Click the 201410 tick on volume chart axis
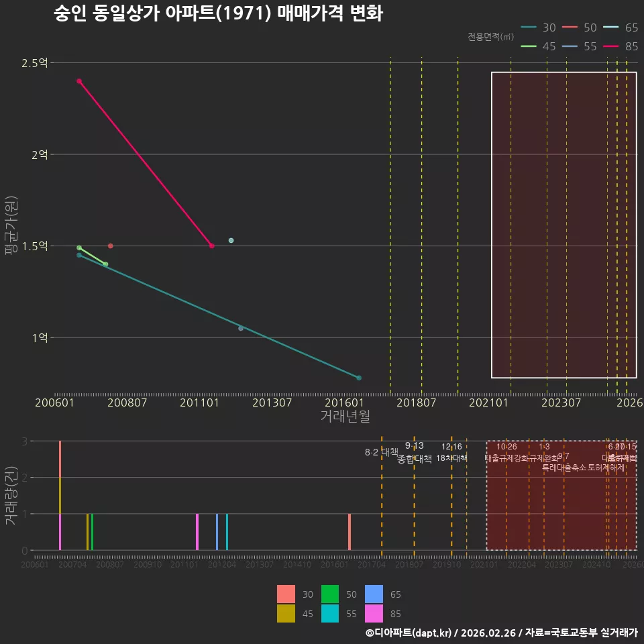The image size is (644, 644). (297, 565)
